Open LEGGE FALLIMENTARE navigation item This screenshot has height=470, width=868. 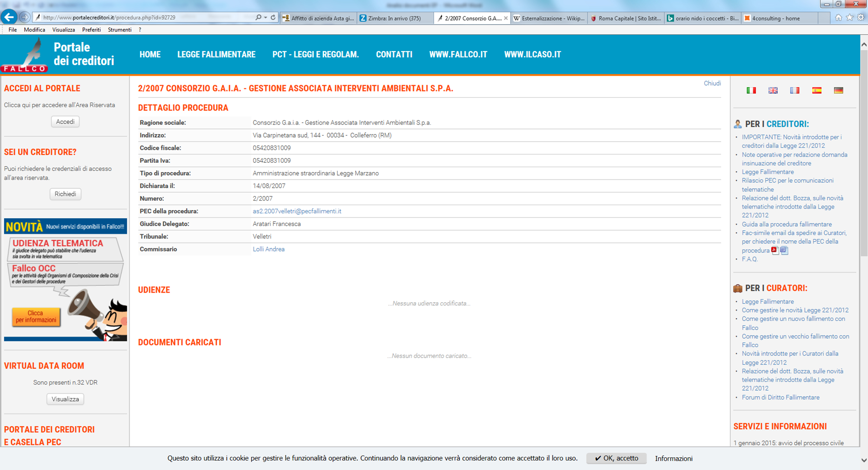[x=216, y=54]
